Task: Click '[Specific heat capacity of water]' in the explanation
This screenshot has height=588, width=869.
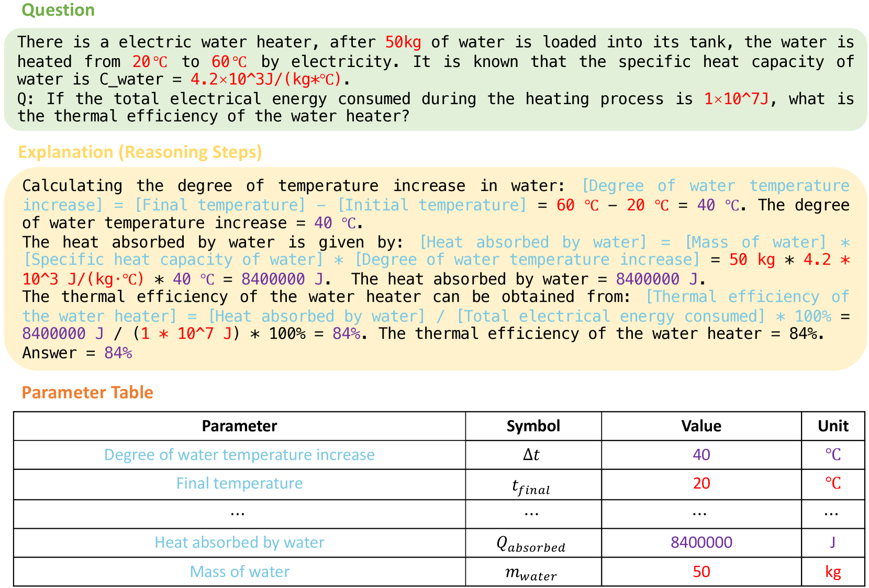Action: point(173,260)
